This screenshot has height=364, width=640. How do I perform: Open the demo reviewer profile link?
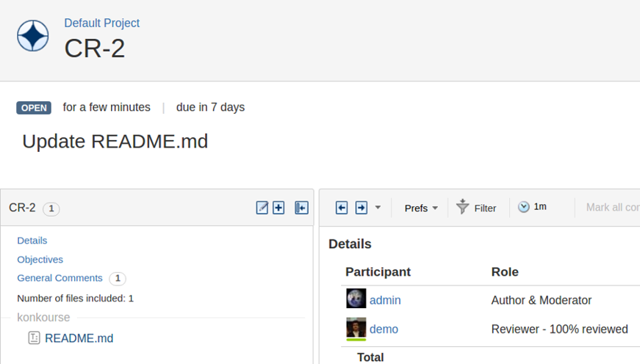pos(384,330)
